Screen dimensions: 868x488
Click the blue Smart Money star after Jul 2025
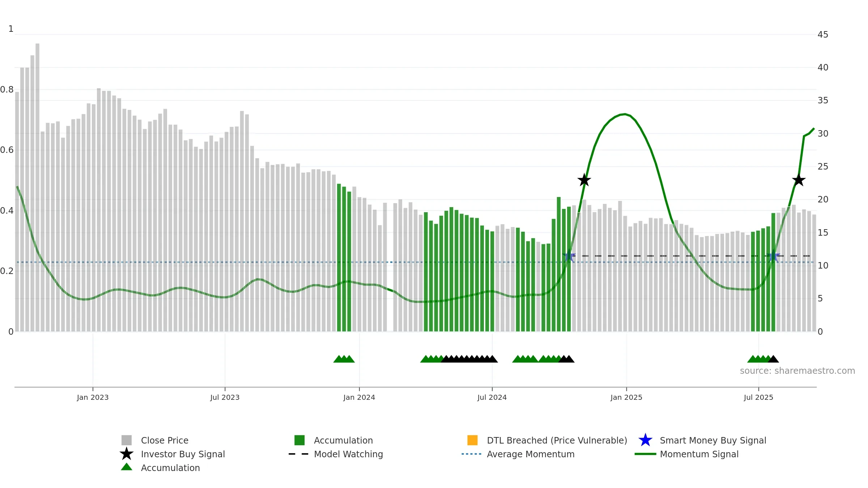(774, 256)
